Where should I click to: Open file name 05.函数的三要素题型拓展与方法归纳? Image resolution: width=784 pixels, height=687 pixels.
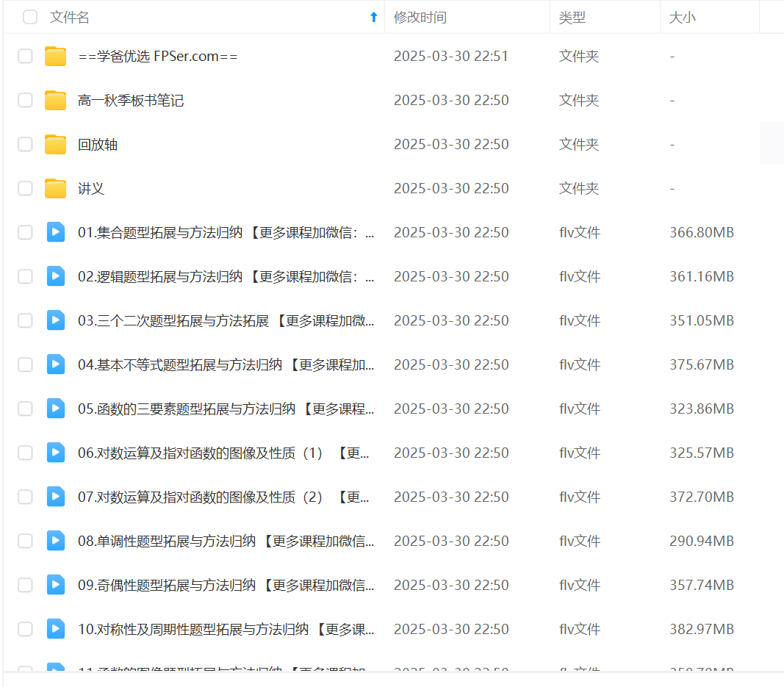226,409
